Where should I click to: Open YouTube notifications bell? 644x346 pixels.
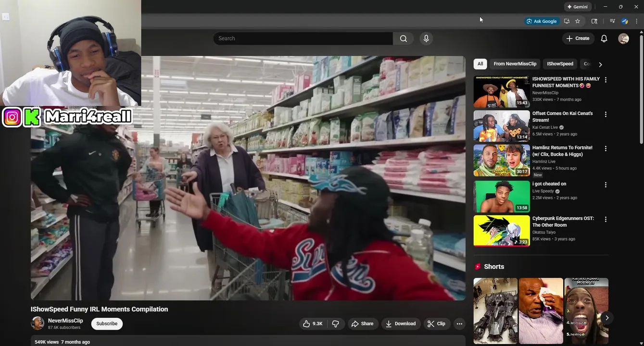point(604,38)
